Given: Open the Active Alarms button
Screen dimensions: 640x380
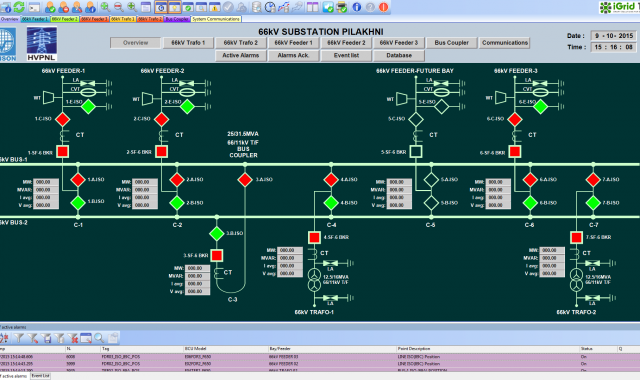Looking at the screenshot, I should (x=241, y=56).
